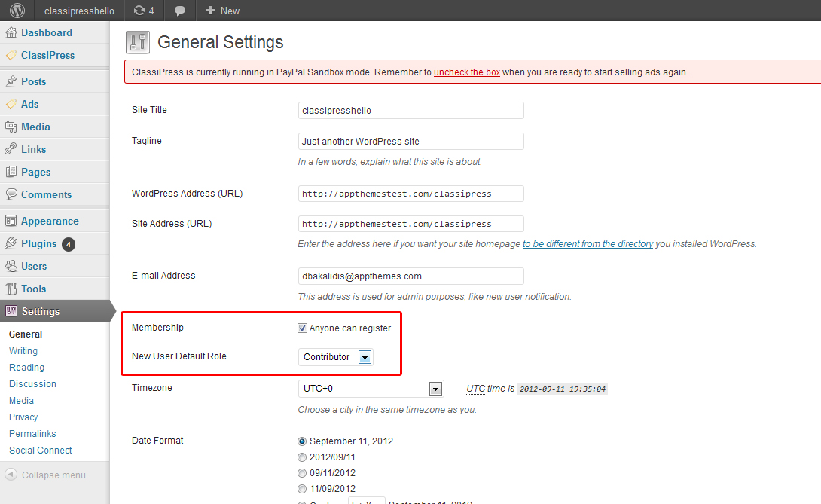
Task: Click the Membership field label
Action: [157, 328]
